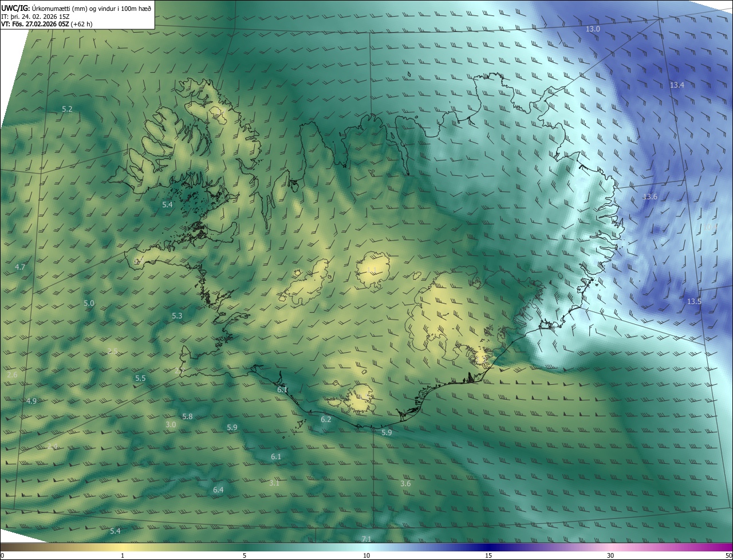
Task: Click the value label '5.8'
Action: 187,416
